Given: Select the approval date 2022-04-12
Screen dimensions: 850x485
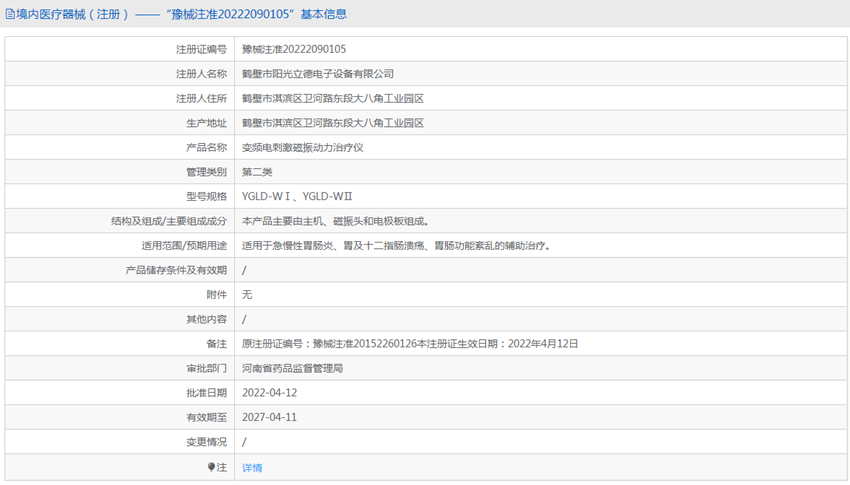Looking at the screenshot, I should pyautogui.click(x=269, y=393).
